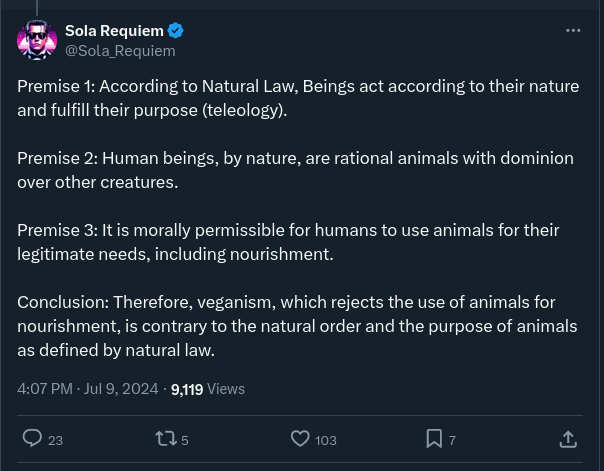Click the 4:07 PM Jul 9, 2024 timestamp
The width and height of the screenshot is (604, 471).
[88, 388]
